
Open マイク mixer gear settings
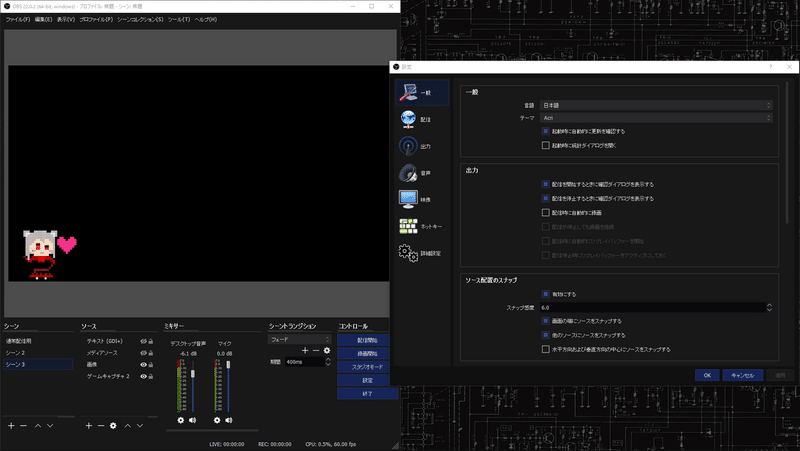[x=217, y=420]
